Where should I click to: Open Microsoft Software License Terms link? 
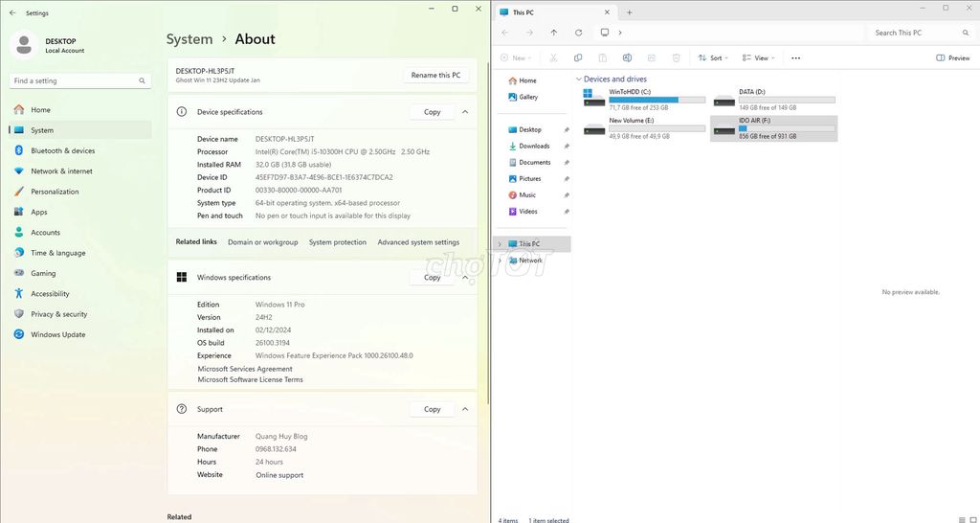[250, 379]
